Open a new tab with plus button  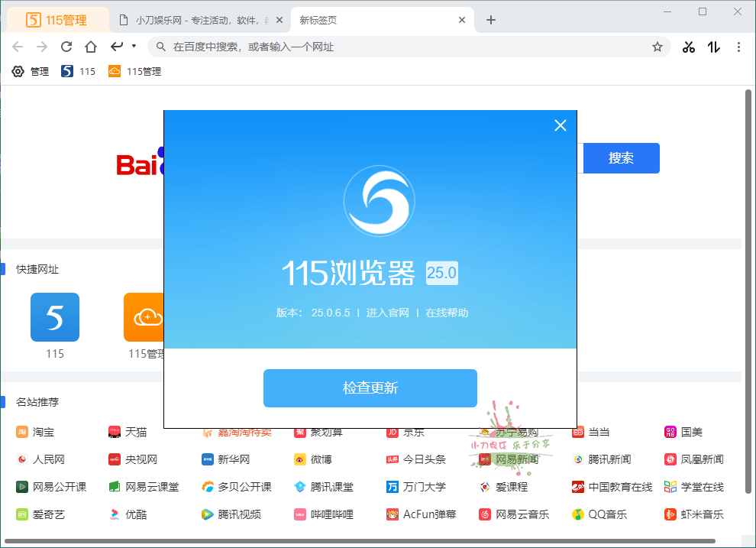tap(491, 20)
